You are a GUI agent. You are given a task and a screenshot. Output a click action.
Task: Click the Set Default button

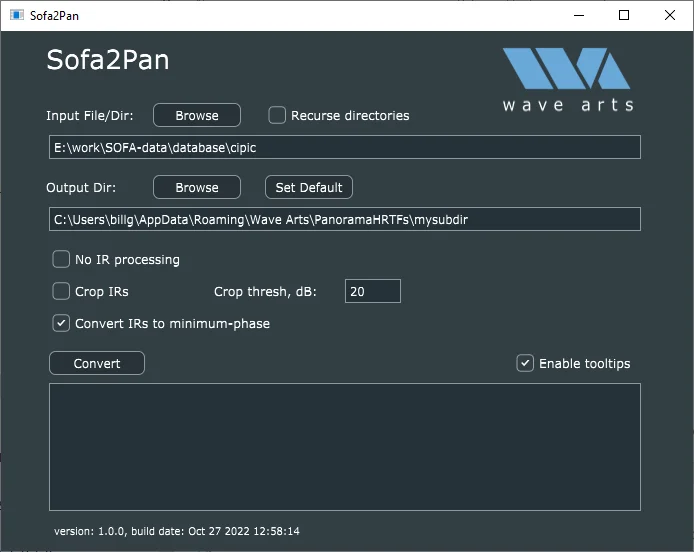309,187
